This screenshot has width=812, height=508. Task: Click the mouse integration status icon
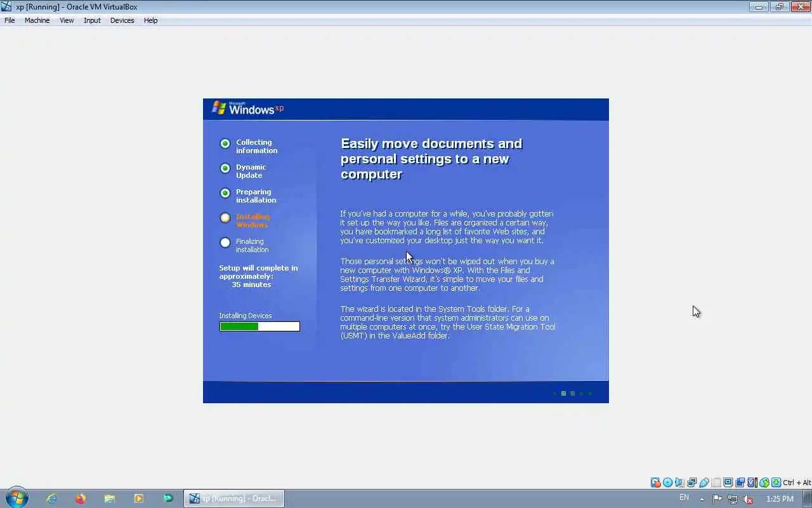click(x=764, y=483)
